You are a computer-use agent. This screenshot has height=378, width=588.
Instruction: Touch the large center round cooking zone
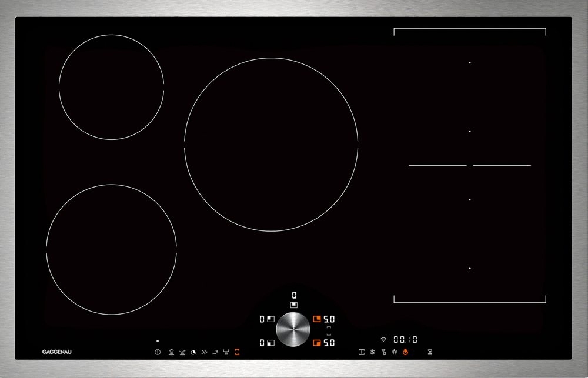tap(271, 145)
